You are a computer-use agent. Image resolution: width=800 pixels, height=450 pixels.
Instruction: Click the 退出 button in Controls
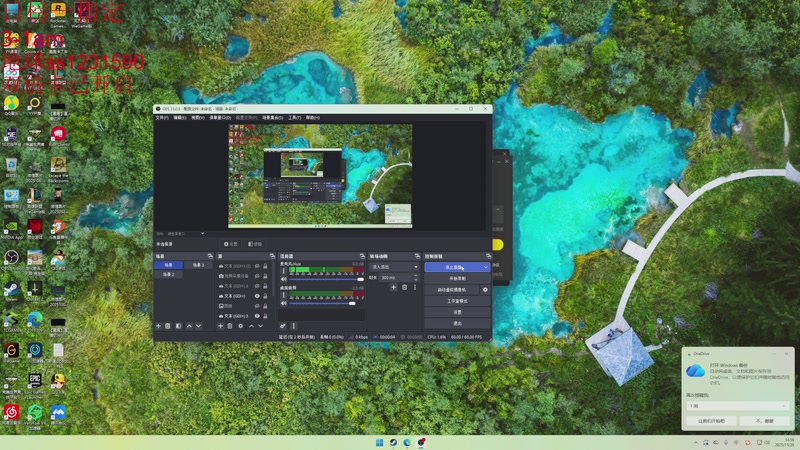(457, 323)
